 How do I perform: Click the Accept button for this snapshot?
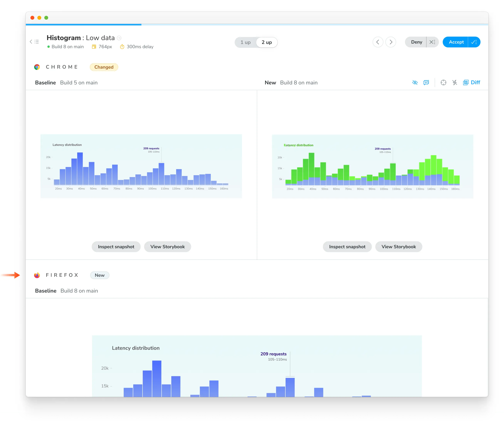[456, 42]
